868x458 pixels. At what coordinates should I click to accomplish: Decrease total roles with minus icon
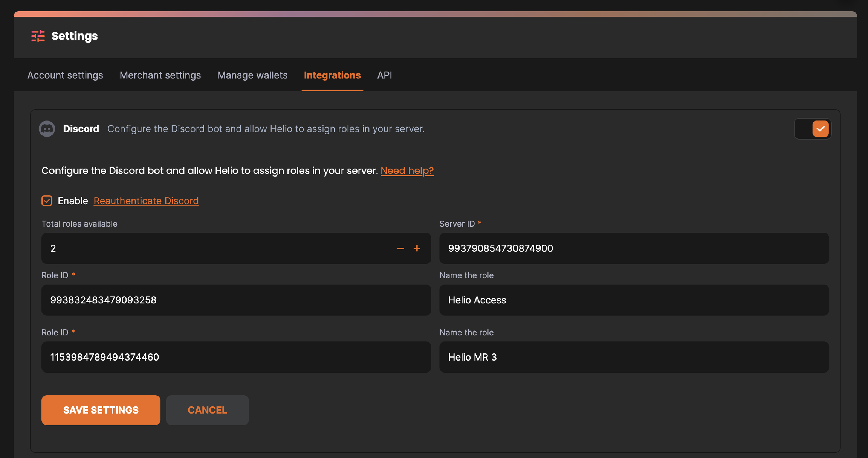tap(400, 248)
